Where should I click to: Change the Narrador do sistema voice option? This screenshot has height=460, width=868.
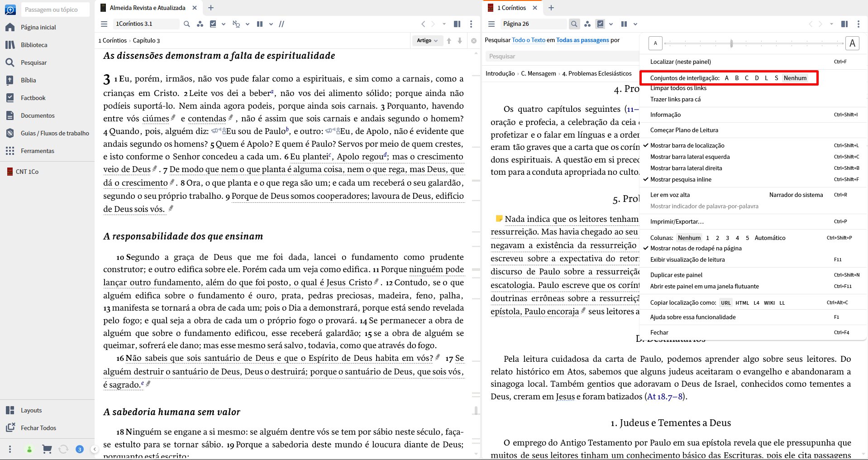[x=796, y=195]
